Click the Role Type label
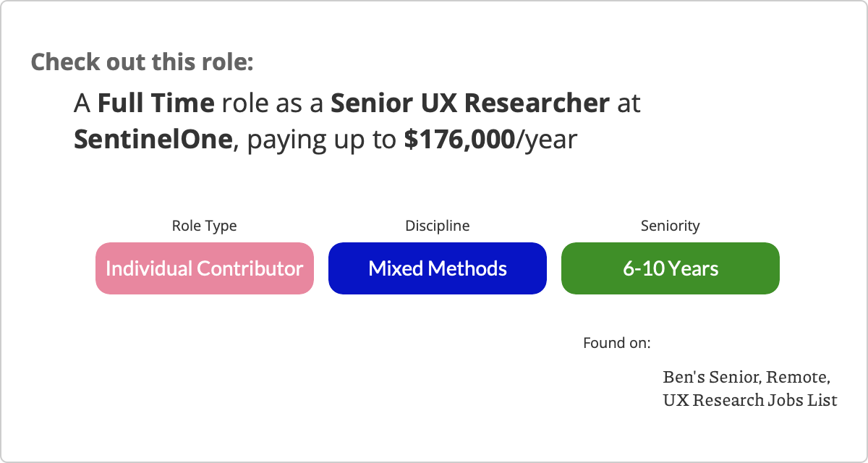868x463 pixels. [x=204, y=226]
